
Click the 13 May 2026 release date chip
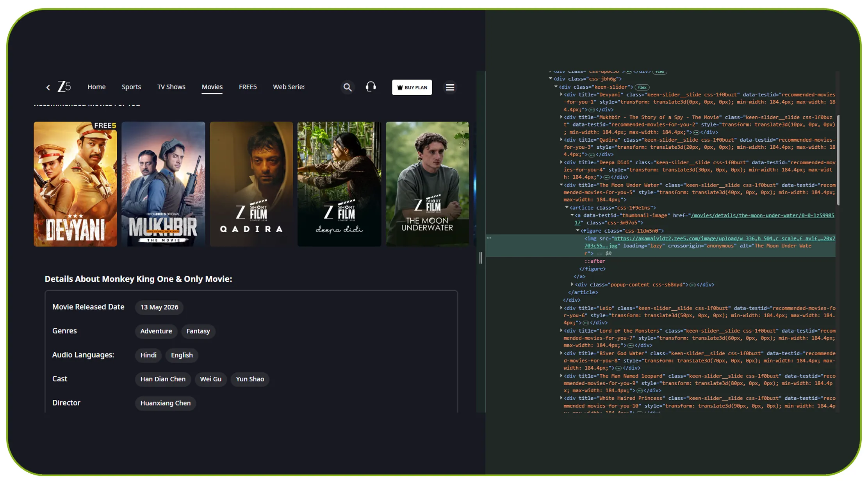pyautogui.click(x=159, y=307)
